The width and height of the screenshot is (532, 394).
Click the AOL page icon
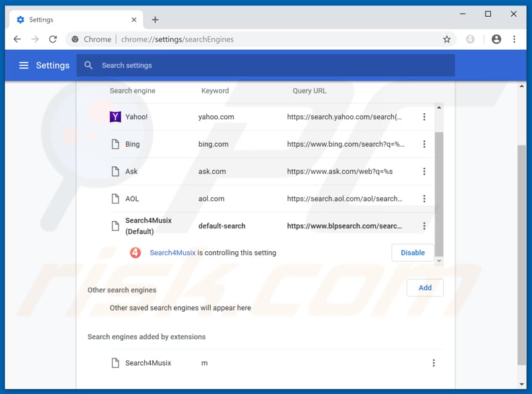115,199
